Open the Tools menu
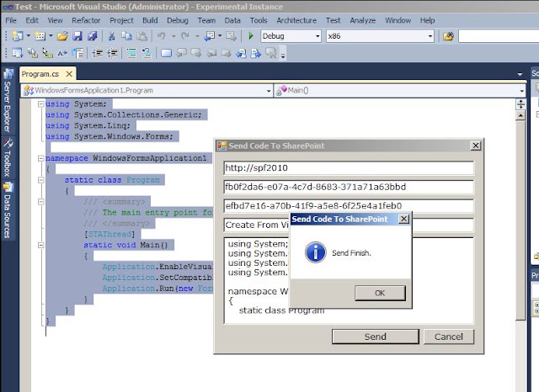Image resolution: width=539 pixels, height=392 pixels. point(259,20)
